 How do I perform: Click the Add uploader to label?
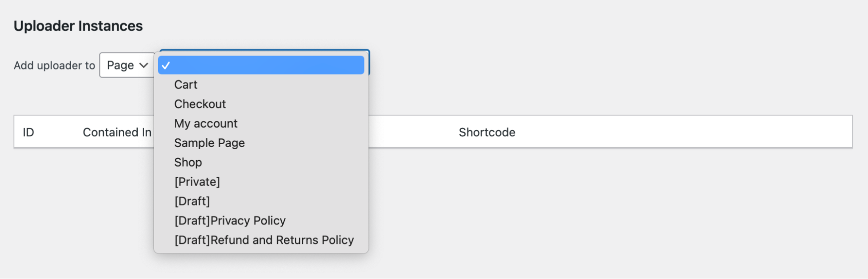[54, 66]
